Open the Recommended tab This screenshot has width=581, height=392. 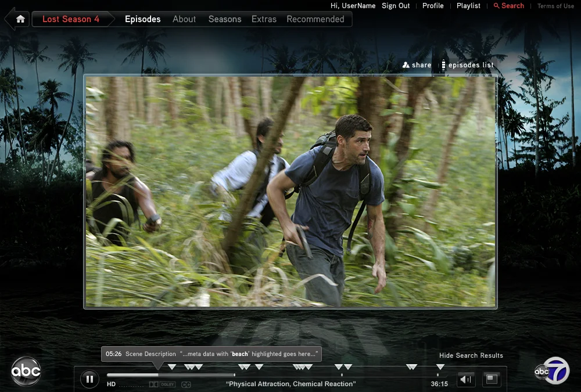(315, 19)
